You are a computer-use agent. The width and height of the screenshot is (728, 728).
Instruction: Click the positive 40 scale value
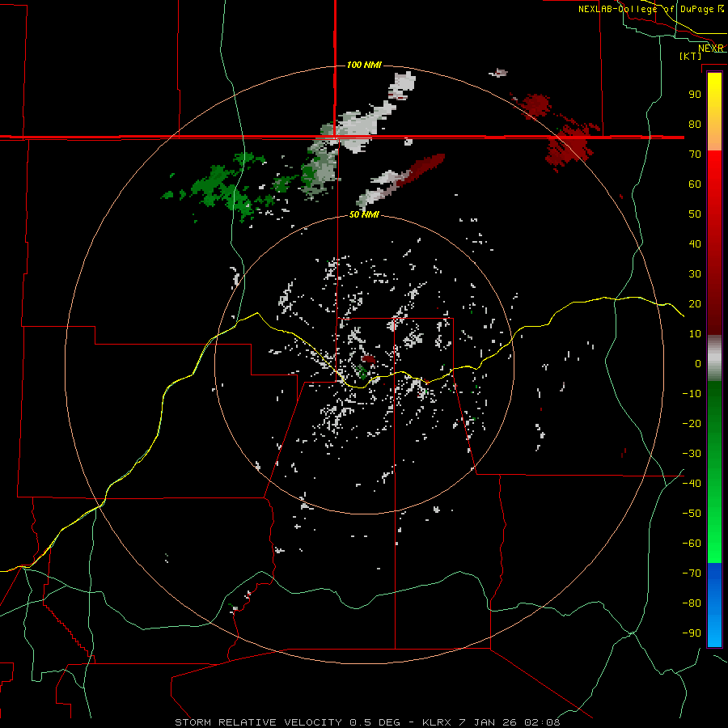pyautogui.click(x=695, y=243)
